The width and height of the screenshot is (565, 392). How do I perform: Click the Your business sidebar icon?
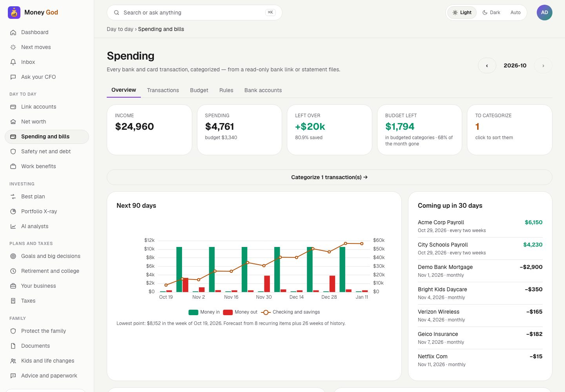coord(13,286)
